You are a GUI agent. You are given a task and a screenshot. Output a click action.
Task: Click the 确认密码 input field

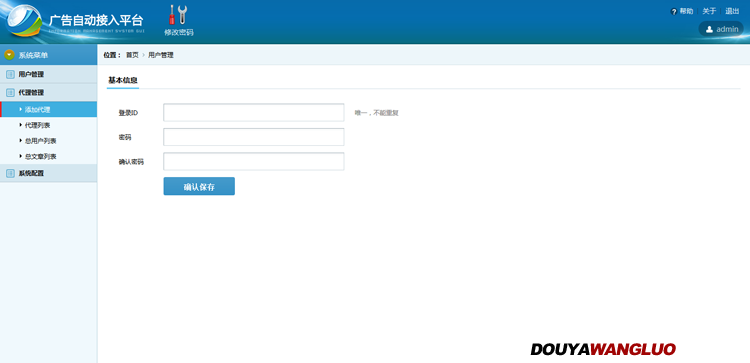[x=254, y=162]
